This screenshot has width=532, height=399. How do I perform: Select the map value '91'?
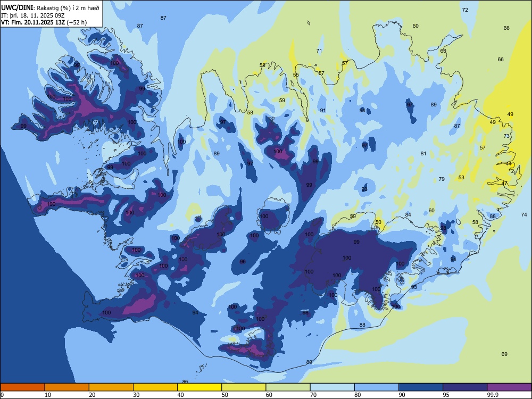pyautogui.click(x=323, y=110)
